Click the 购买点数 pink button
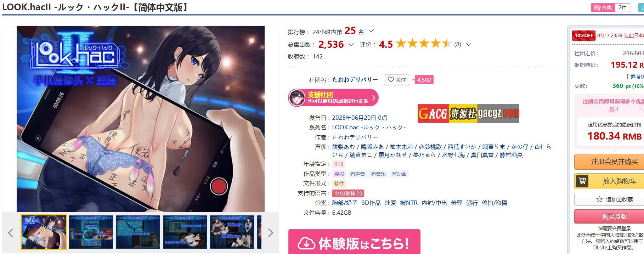The width and height of the screenshot is (644, 254). [x=614, y=216]
